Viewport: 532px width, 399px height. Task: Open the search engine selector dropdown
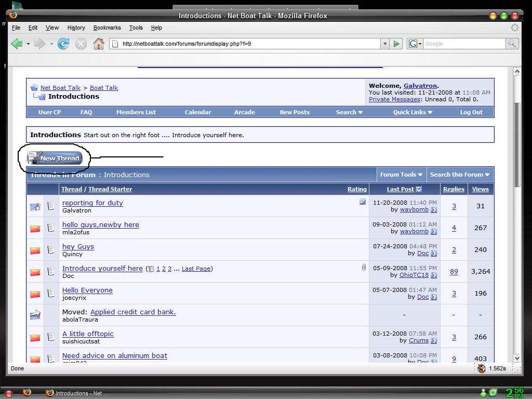click(420, 44)
